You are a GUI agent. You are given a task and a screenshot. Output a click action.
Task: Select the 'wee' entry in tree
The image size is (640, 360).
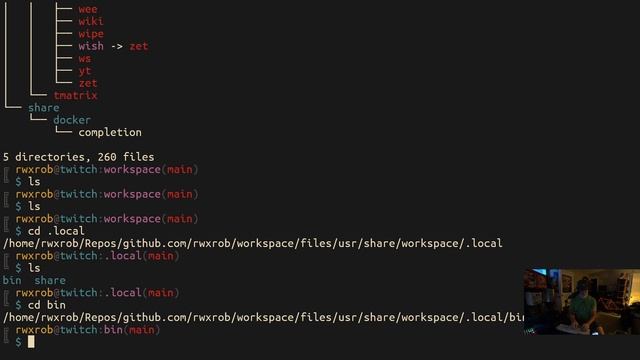[x=88, y=9]
